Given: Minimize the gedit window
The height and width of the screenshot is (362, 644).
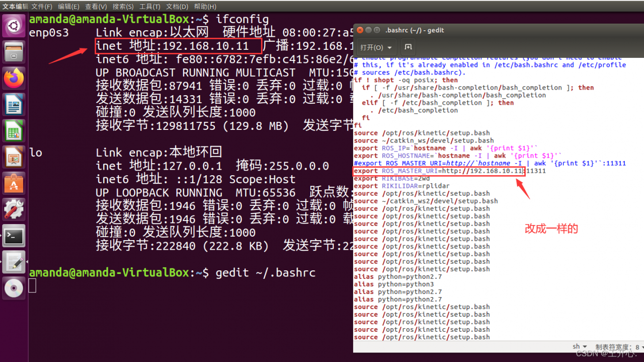Looking at the screenshot, I should [x=368, y=30].
